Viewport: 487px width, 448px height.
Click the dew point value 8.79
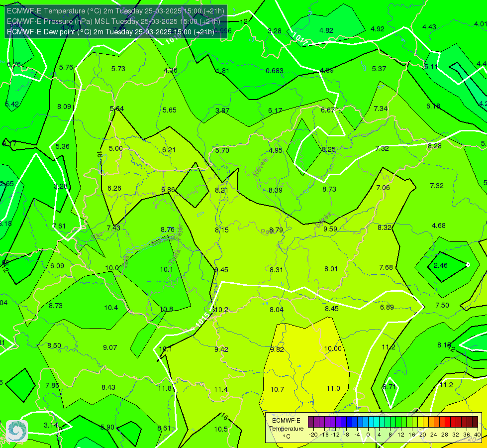[x=276, y=230]
